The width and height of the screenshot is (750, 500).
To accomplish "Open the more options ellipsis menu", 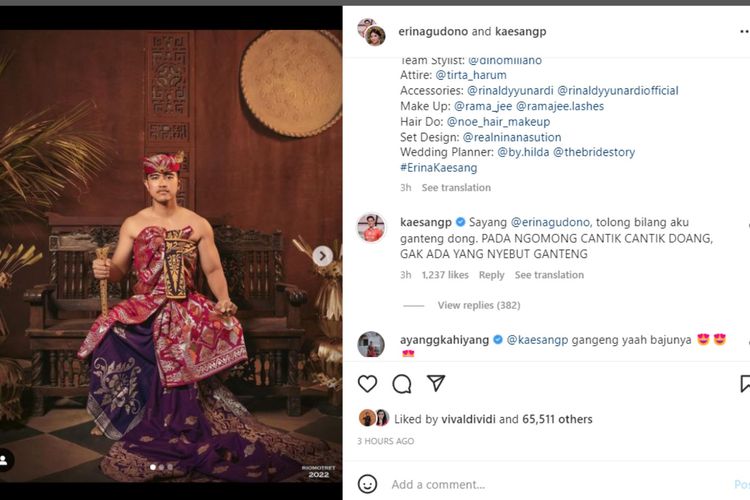I will (743, 31).
